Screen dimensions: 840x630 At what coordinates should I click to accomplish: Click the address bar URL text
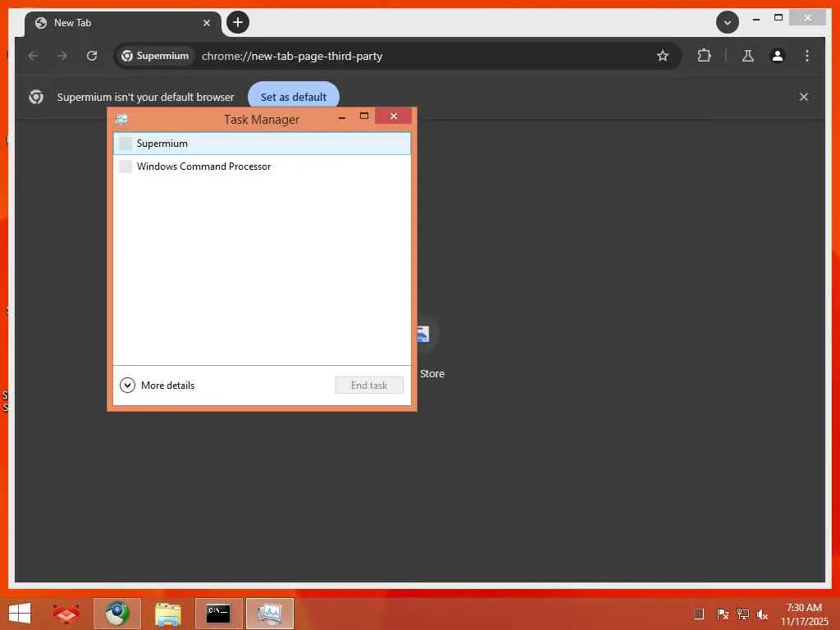292,57
